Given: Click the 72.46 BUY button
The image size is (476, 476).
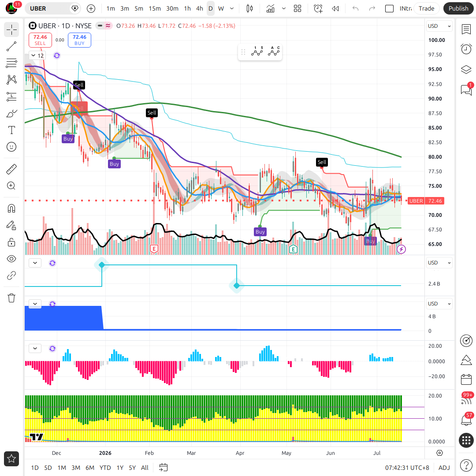Looking at the screenshot, I should (79, 40).
